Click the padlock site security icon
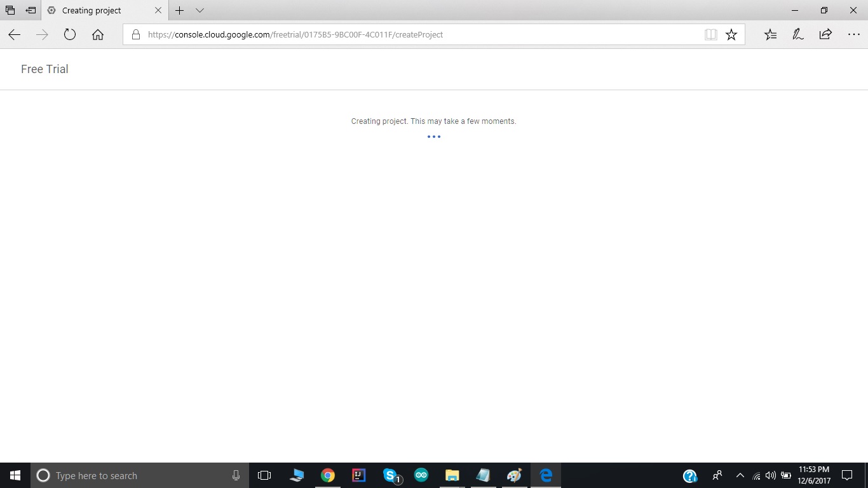Viewport: 868px width, 488px height. [x=135, y=35]
